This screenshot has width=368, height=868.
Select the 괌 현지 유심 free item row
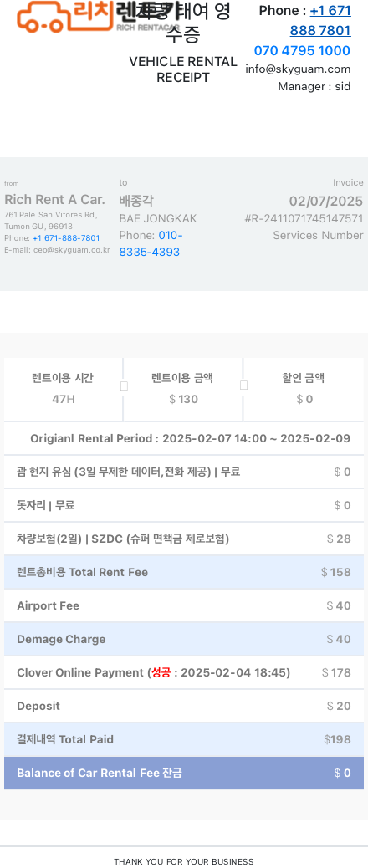point(184,472)
